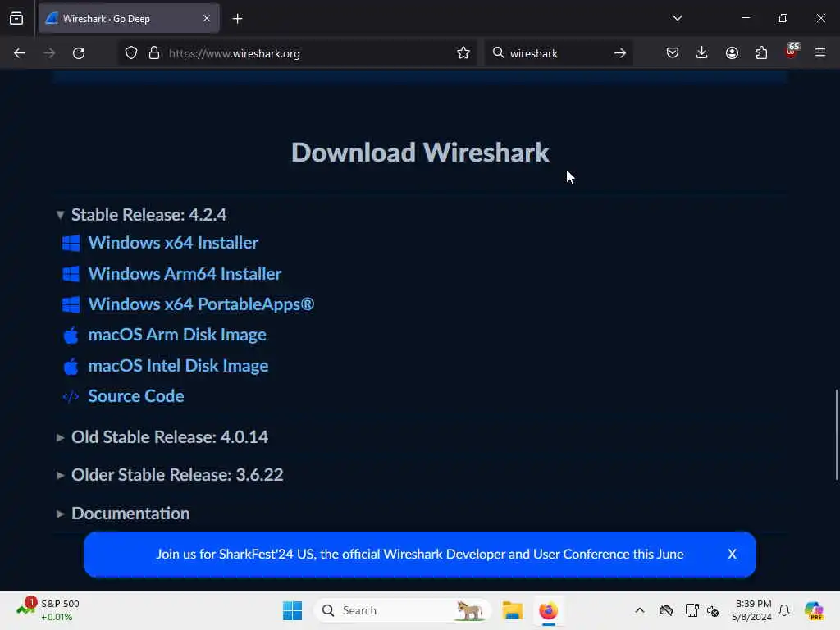Open the SharkFest'24 US conference banner
The height and width of the screenshot is (630, 840).
pos(419,555)
